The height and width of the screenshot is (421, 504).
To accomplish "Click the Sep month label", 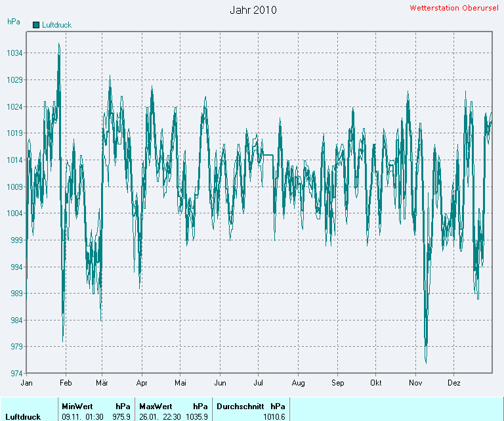I will (x=338, y=383).
